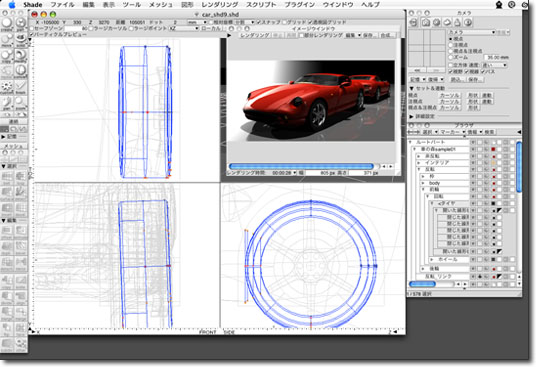Click the 読込... button in the Camera panel

coord(457,79)
